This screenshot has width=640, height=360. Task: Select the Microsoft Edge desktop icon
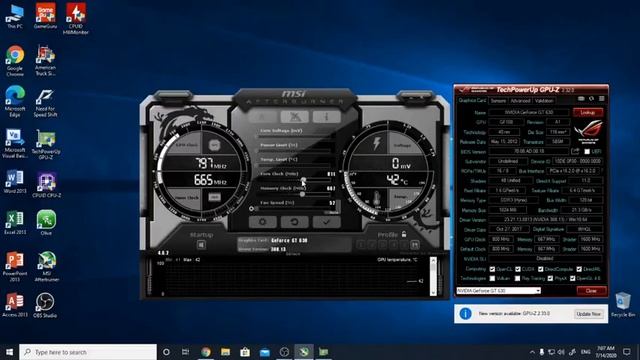tap(15, 102)
